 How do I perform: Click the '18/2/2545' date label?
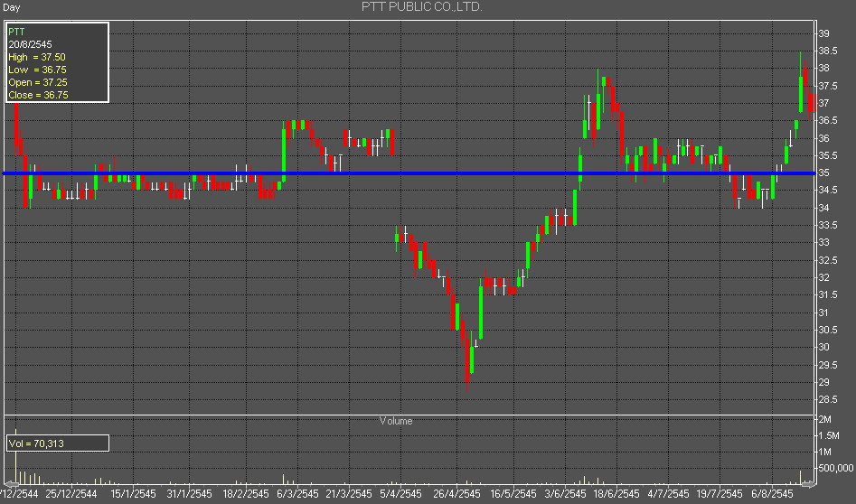tap(246, 494)
